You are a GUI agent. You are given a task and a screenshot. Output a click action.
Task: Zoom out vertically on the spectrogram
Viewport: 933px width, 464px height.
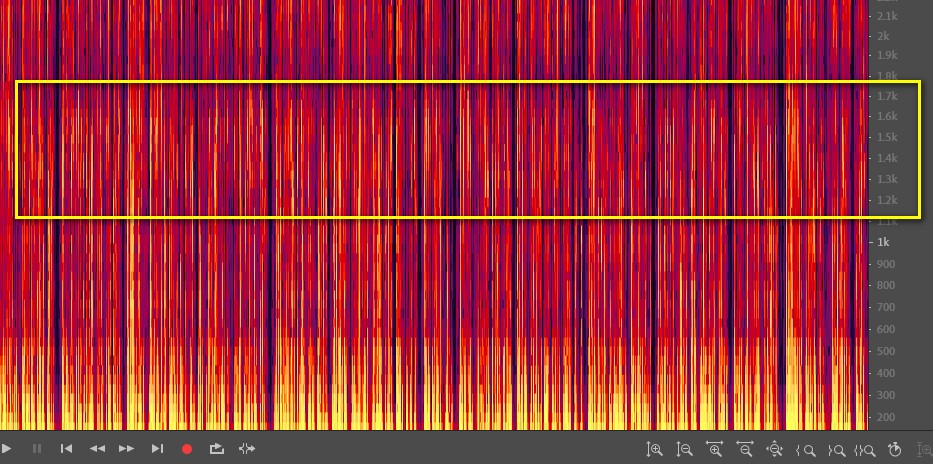[684, 450]
